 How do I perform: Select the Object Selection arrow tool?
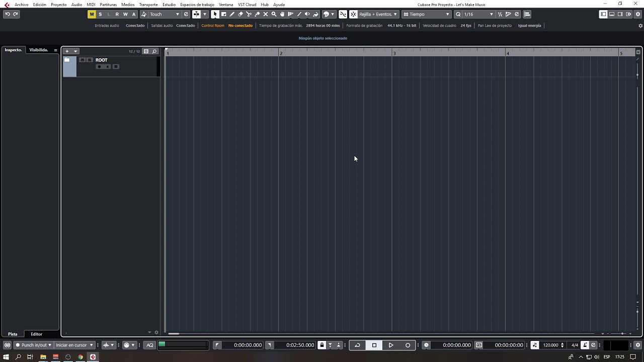click(215, 14)
